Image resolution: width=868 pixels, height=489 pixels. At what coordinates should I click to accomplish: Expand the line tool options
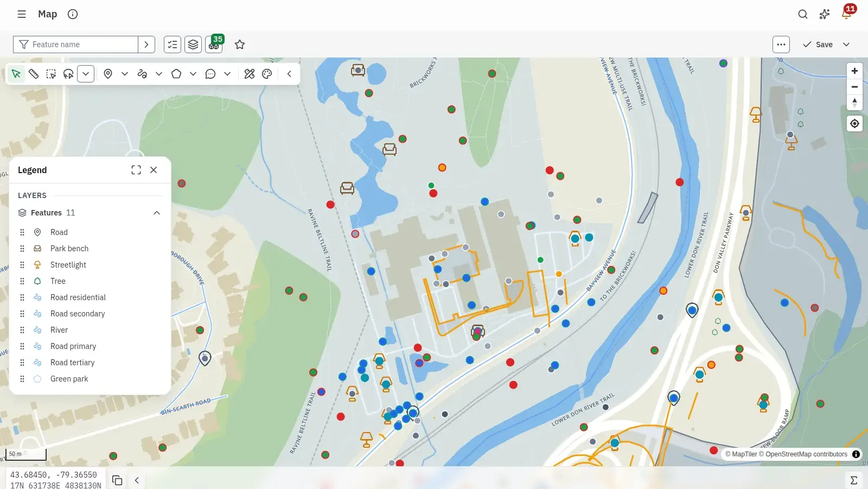click(x=159, y=74)
